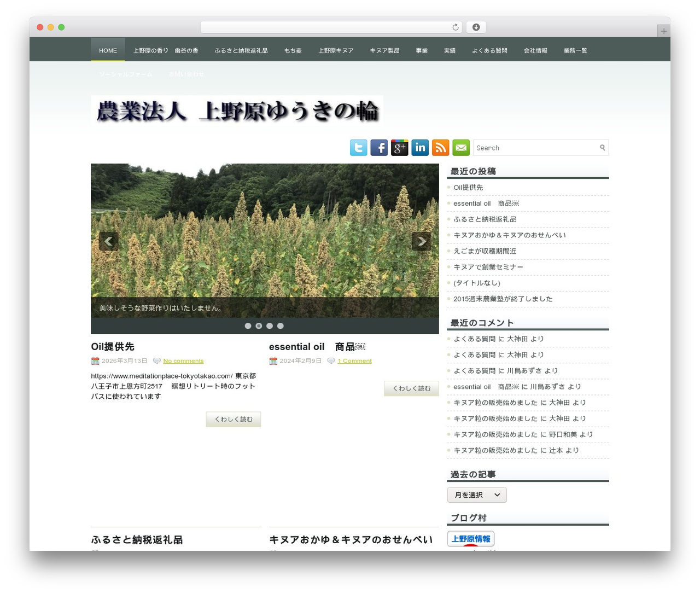700x593 pixels.
Task: Go to the HOME menu item
Action: coord(108,50)
